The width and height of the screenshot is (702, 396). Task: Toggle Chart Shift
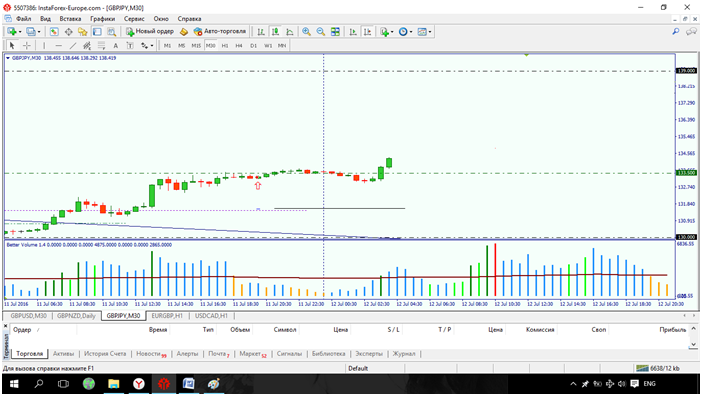(x=367, y=32)
